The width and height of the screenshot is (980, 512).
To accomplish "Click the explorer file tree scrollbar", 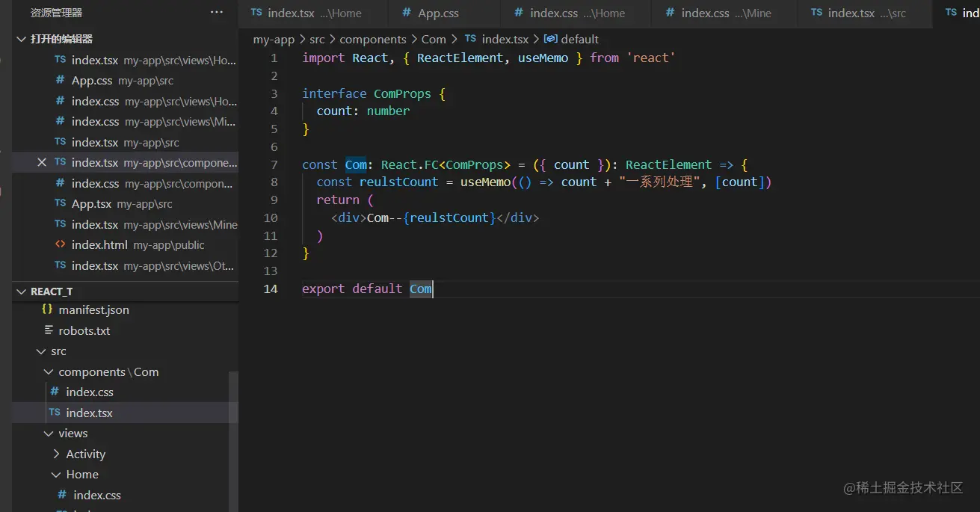I will pyautogui.click(x=233, y=441).
